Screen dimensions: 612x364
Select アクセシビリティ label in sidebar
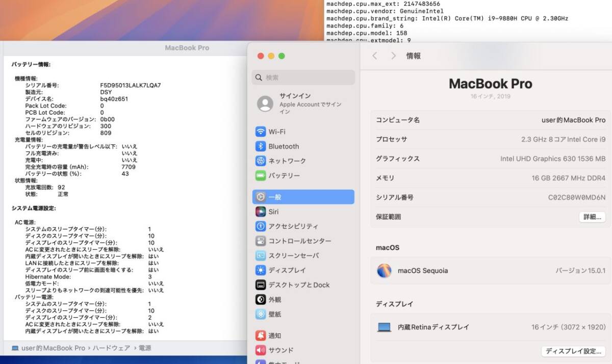click(293, 226)
